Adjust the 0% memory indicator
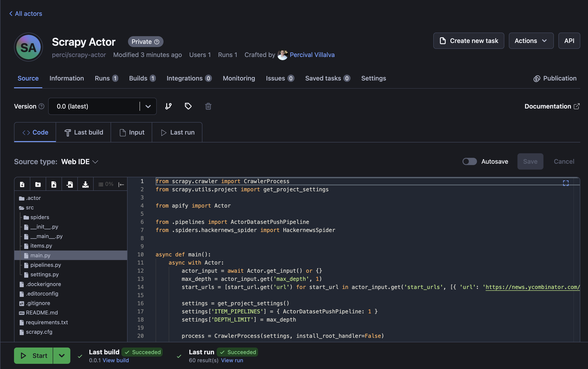Image resolution: width=588 pixels, height=369 pixels. pyautogui.click(x=106, y=184)
